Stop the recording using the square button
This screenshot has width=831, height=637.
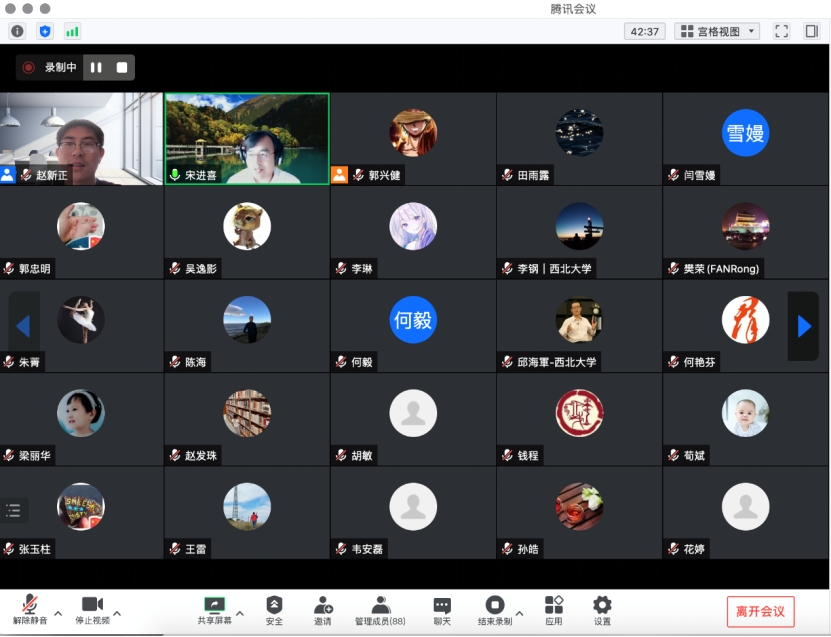[x=122, y=68]
